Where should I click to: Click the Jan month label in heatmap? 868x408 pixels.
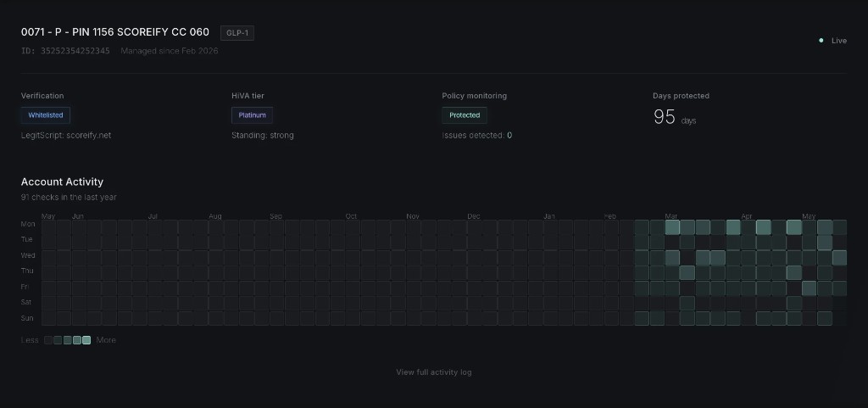pyautogui.click(x=549, y=216)
